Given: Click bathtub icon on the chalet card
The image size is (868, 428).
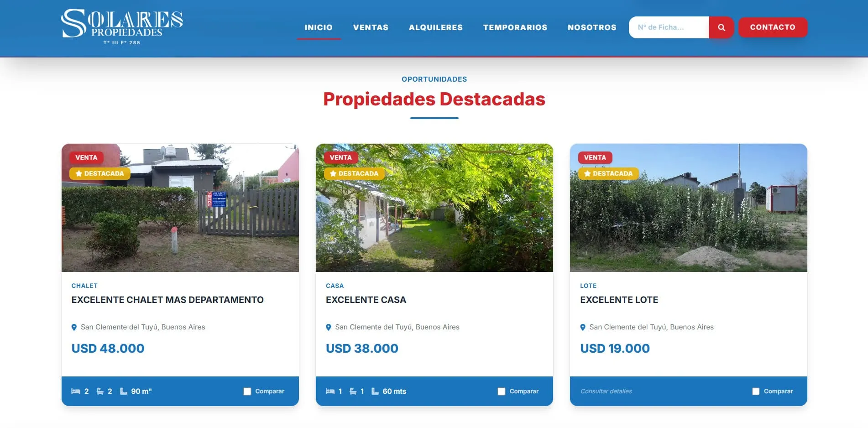Looking at the screenshot, I should (100, 391).
